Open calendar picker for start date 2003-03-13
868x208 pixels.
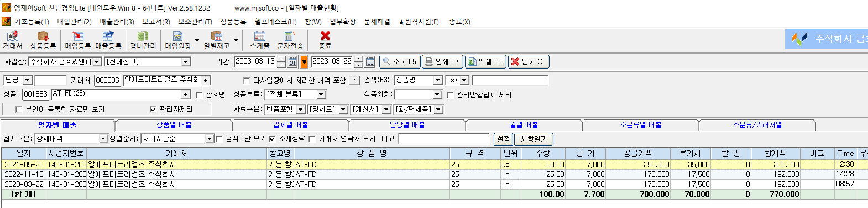293,62
